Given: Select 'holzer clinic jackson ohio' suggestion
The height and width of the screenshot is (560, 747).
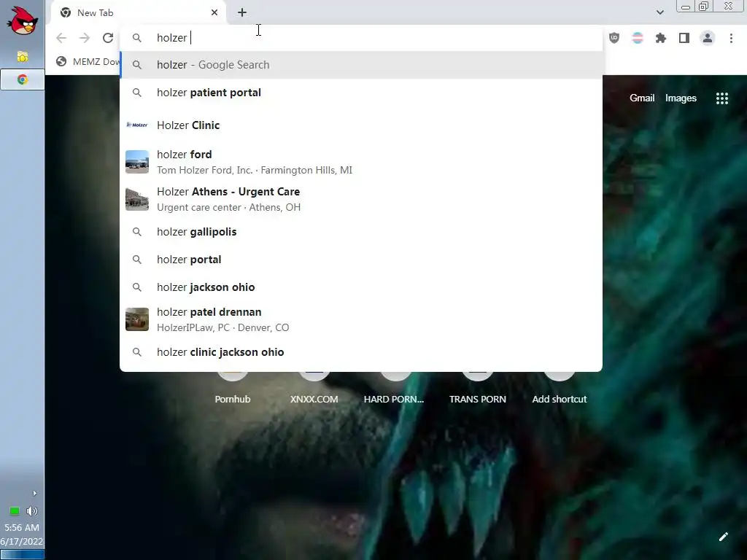Looking at the screenshot, I should click(361, 352).
